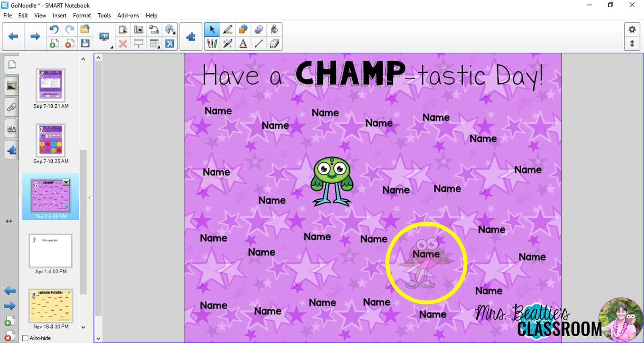Screen dimensions: 644x343
Task: Select page 8 Brain Power thumbnail
Action: pos(51,306)
